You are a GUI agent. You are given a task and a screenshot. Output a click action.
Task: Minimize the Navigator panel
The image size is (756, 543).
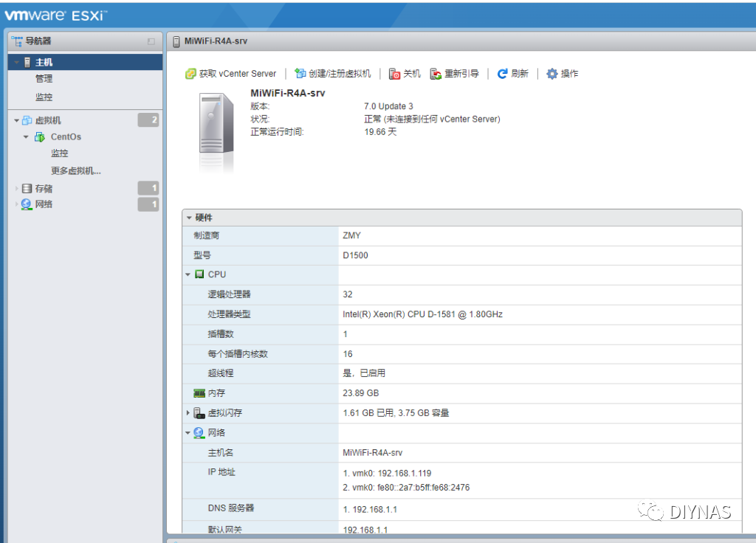(x=151, y=41)
